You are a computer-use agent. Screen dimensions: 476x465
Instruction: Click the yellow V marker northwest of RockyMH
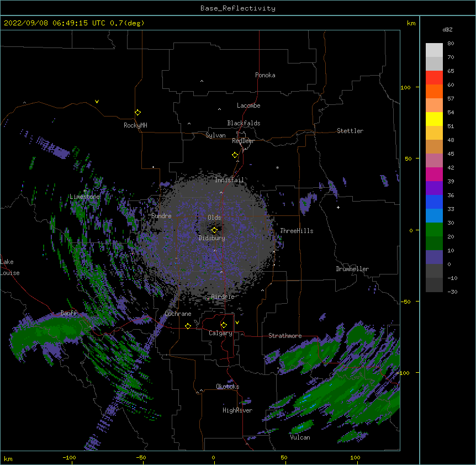point(97,102)
